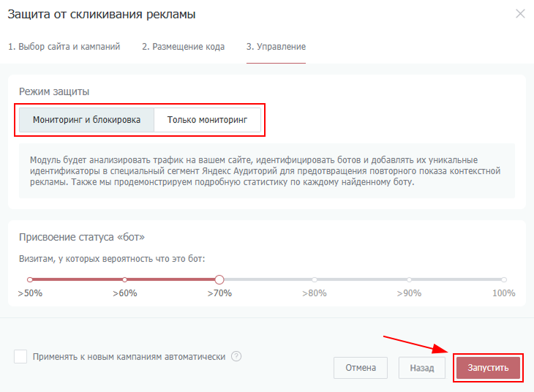Set bot probability slider to >80%
This screenshot has width=534, height=392.
click(x=315, y=279)
